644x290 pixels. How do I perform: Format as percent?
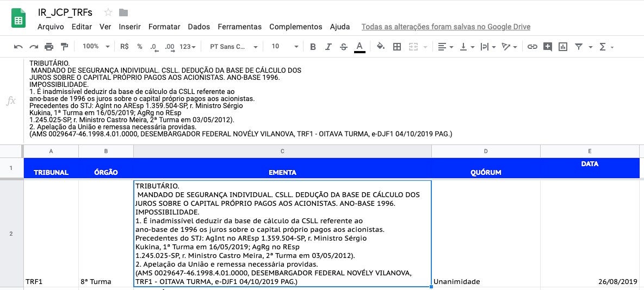click(140, 47)
